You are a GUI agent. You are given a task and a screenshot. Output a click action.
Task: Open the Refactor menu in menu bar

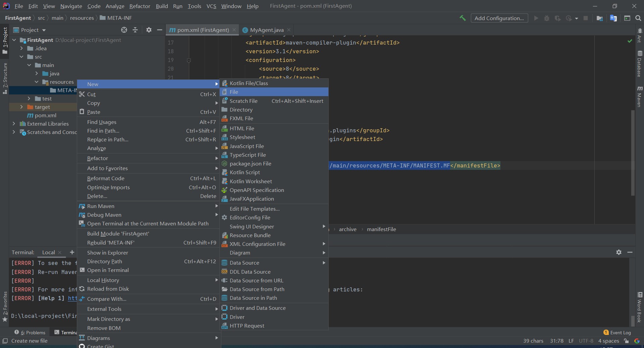140,6
